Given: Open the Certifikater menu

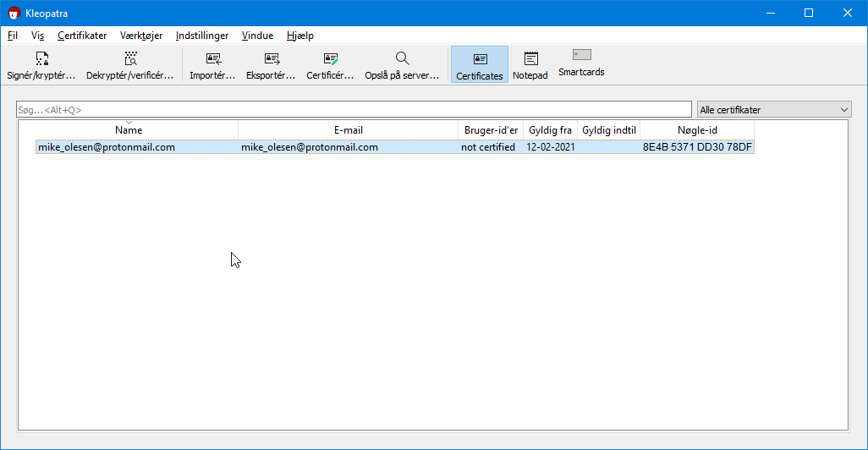Looking at the screenshot, I should click(x=82, y=36).
